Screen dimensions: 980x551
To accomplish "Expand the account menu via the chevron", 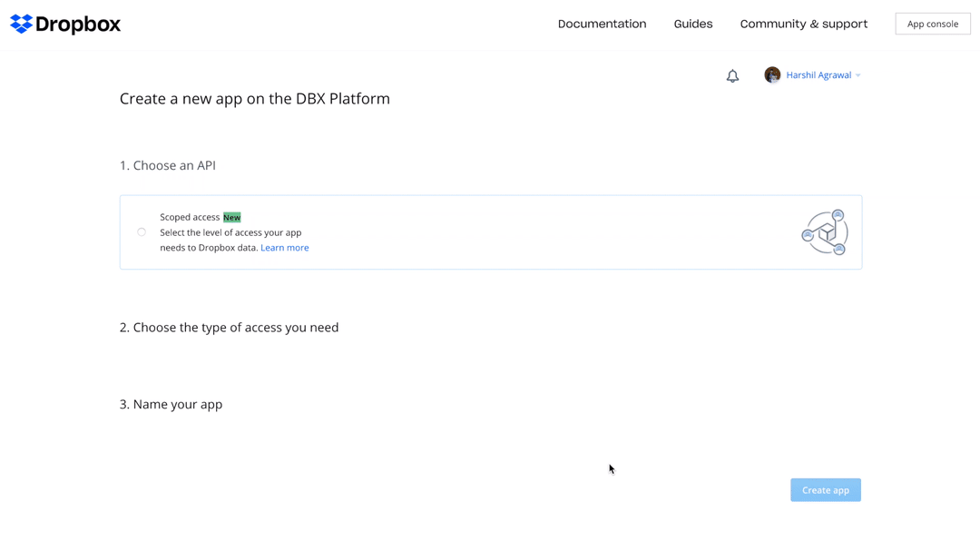I will point(857,75).
